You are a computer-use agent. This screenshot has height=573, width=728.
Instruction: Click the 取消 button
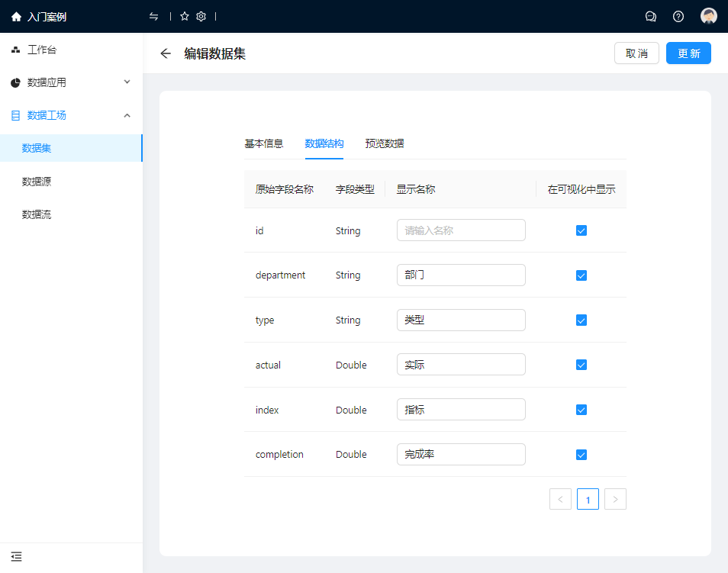pos(636,53)
